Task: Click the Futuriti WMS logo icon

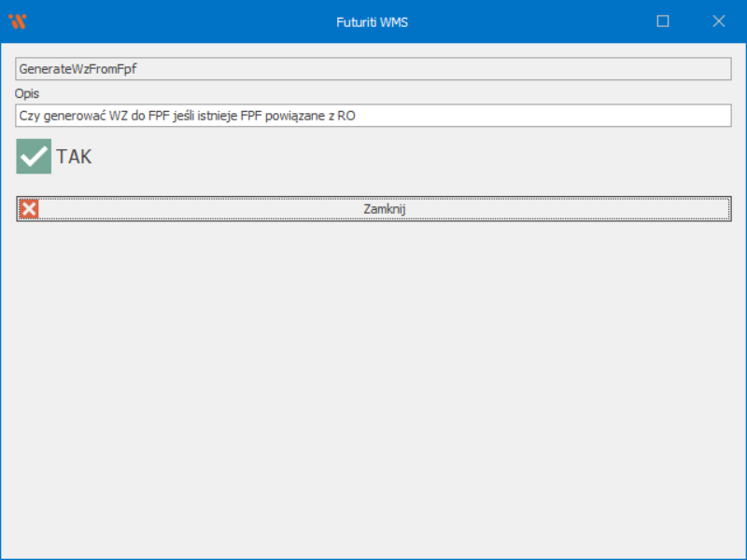Action: [17, 21]
